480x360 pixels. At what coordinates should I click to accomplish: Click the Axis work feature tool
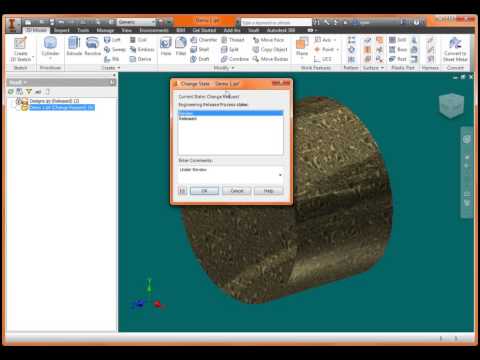(x=323, y=40)
